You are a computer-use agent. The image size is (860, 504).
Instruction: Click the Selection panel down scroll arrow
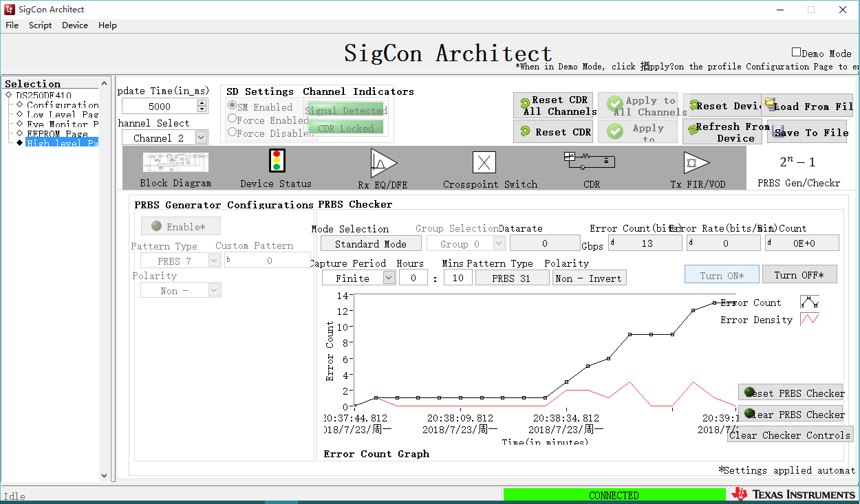tap(105, 475)
